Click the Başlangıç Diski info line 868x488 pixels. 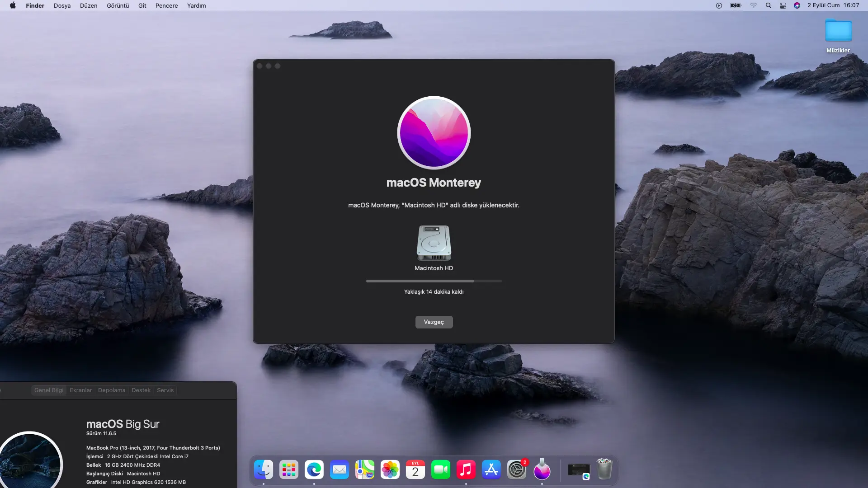coord(123,474)
